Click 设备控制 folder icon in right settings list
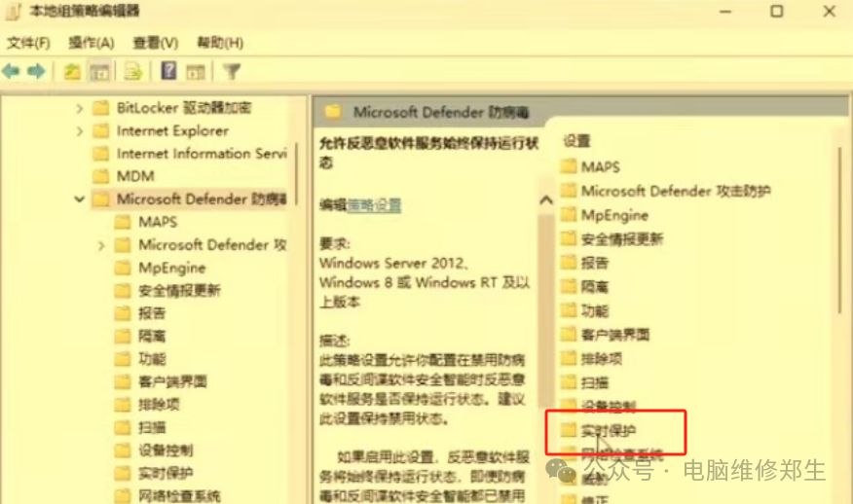The width and height of the screenshot is (853, 504). [569, 406]
